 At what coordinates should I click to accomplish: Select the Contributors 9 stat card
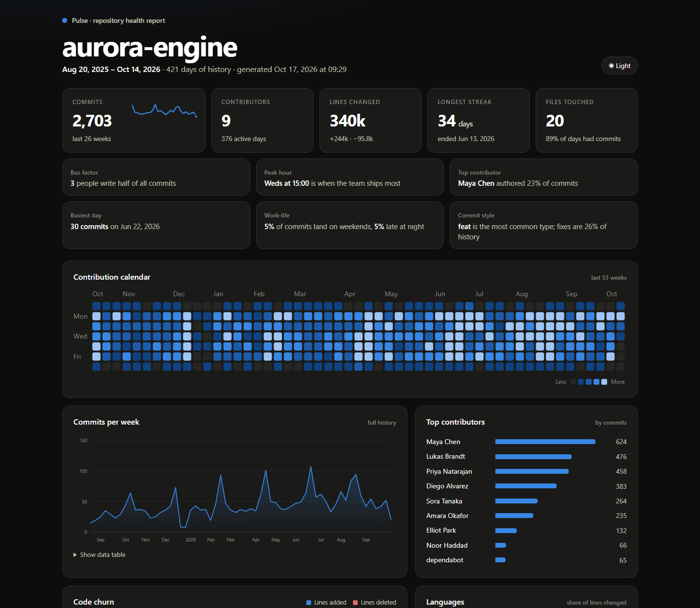click(x=262, y=120)
